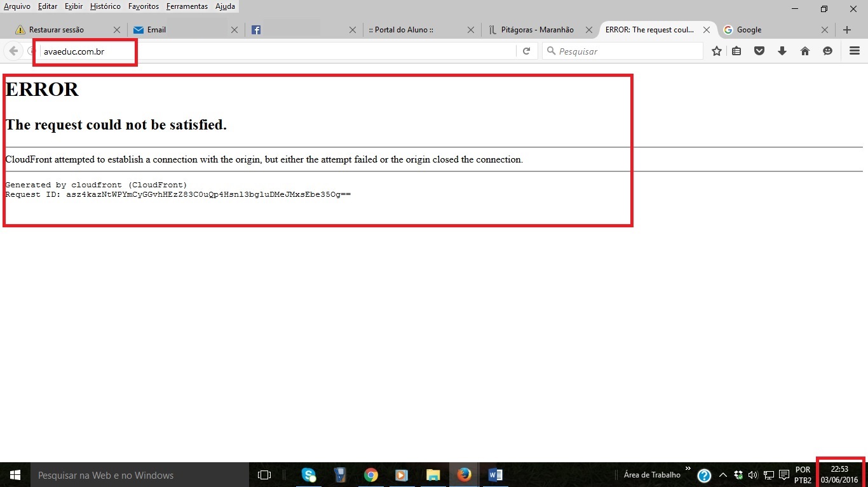868x487 pixels.
Task: Open Word from the taskbar
Action: [496, 475]
